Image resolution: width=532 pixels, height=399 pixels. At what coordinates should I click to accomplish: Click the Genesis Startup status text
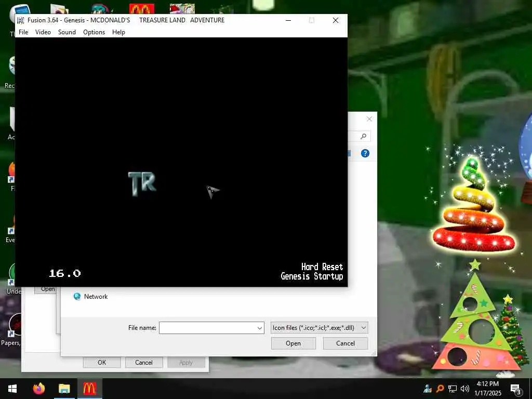click(312, 276)
